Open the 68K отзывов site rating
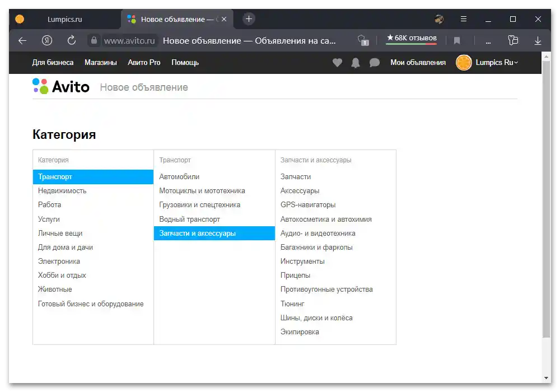 pyautogui.click(x=412, y=38)
